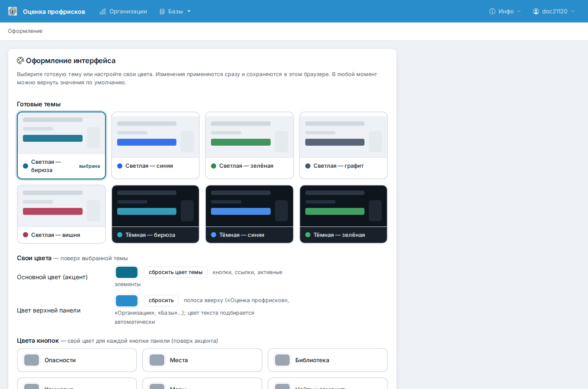Click the Цвета кнопок heading
588x389 pixels.
[x=38, y=341]
